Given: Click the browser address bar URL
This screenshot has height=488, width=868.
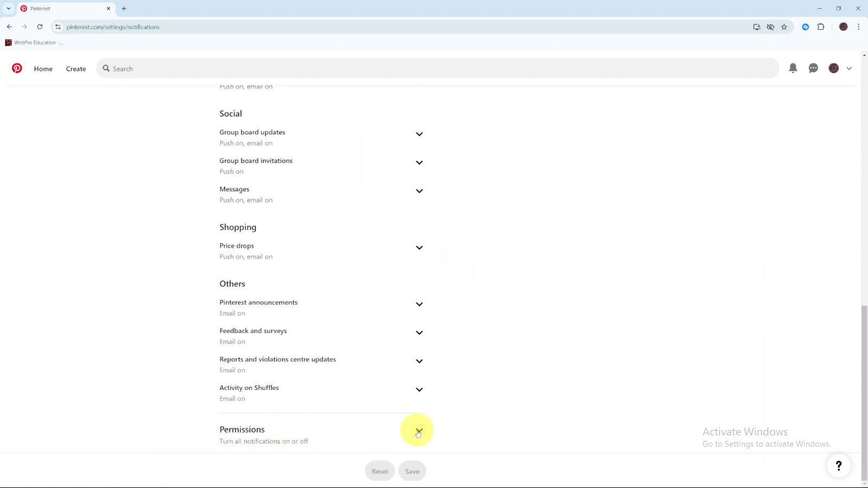Looking at the screenshot, I should coord(113,27).
